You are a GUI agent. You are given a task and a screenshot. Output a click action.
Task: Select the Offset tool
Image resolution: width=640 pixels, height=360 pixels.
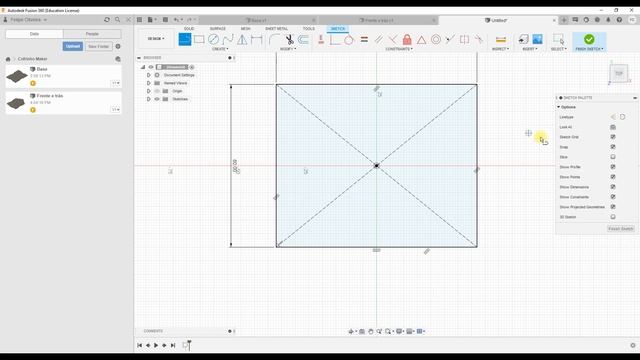[303, 40]
